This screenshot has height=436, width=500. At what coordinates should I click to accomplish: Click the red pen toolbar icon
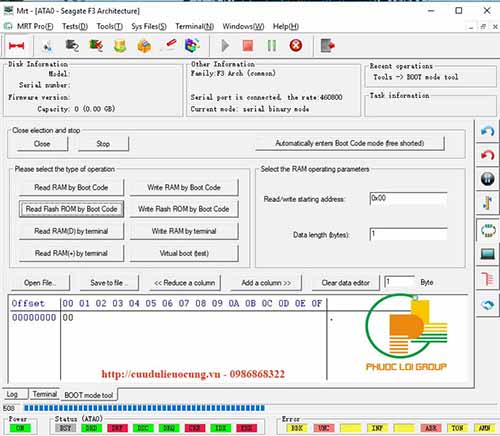click(169, 45)
